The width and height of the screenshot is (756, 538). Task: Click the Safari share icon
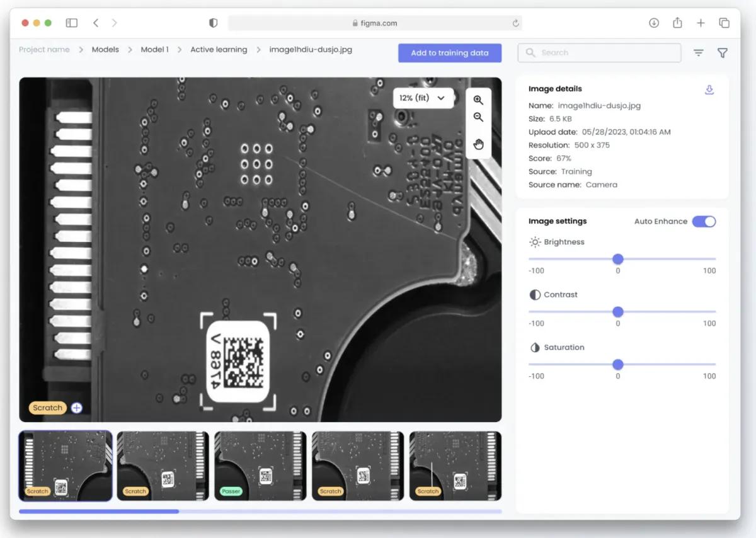(677, 23)
